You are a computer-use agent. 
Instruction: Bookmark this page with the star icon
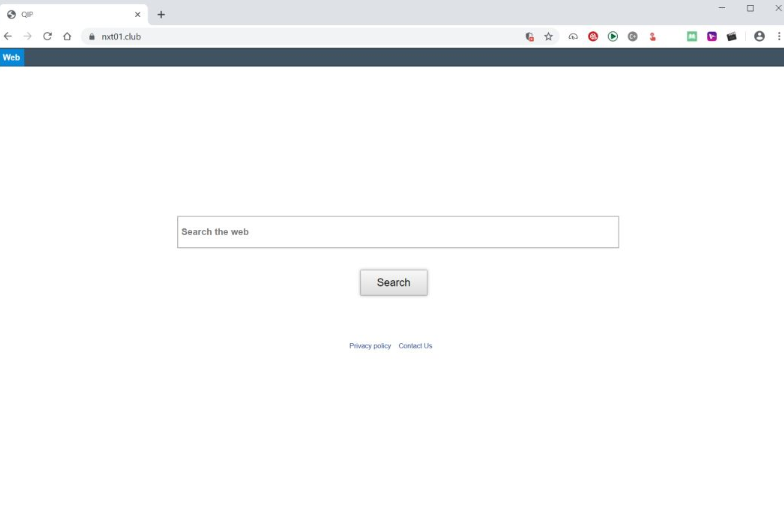[x=548, y=36]
